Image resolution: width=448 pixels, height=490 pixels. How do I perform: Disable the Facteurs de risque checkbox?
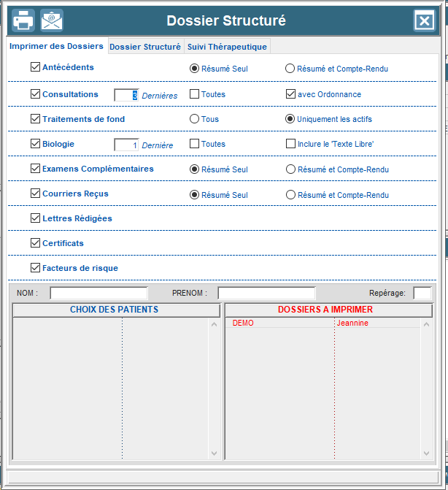click(x=35, y=268)
